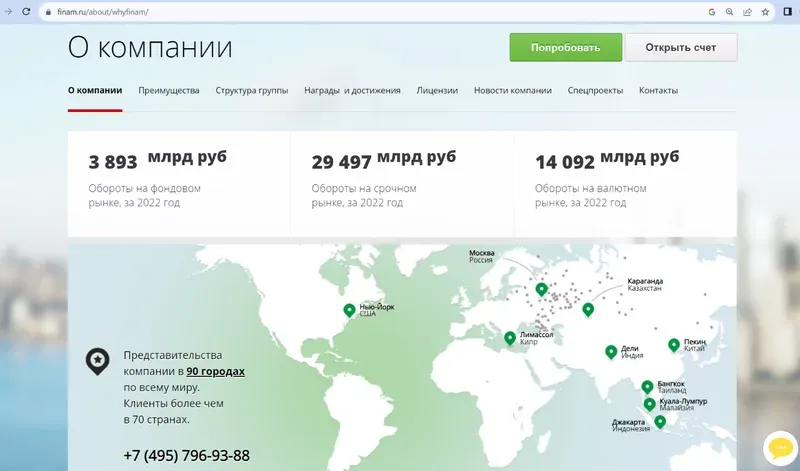This screenshot has height=471, width=800.
Task: Click the Открыть счет button
Action: 681,47
